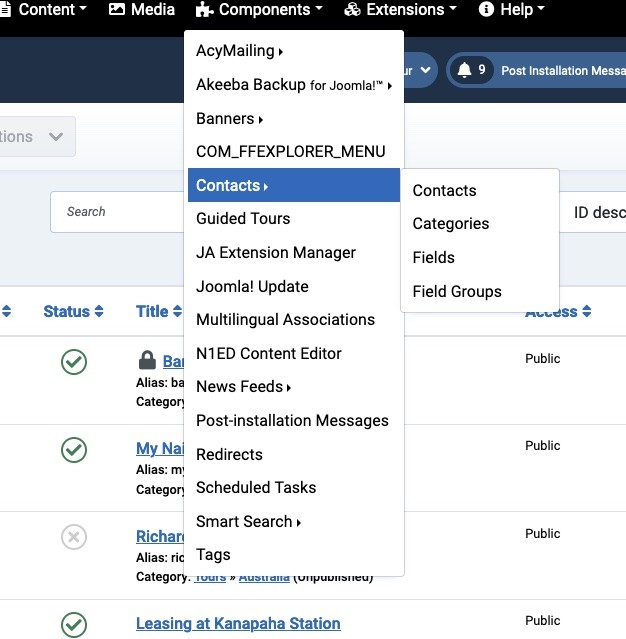Screen dimensions: 626x639
Task: Expand the AcyMailing submenu
Action: coord(240,51)
